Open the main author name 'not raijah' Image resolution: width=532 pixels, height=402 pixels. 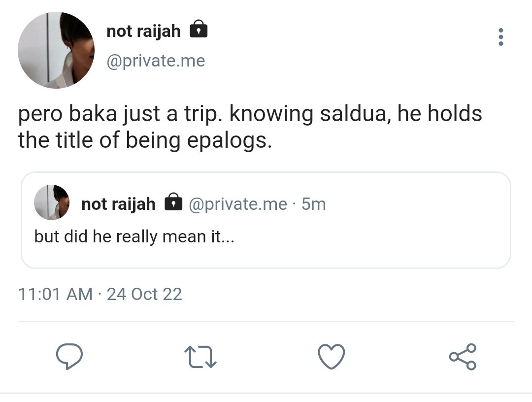(143, 31)
